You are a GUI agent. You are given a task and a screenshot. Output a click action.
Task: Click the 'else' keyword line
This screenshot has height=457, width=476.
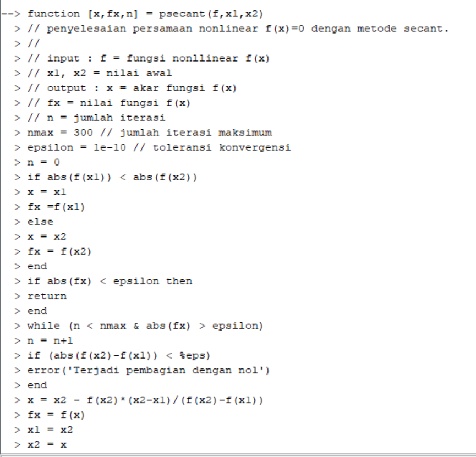pos(40,222)
